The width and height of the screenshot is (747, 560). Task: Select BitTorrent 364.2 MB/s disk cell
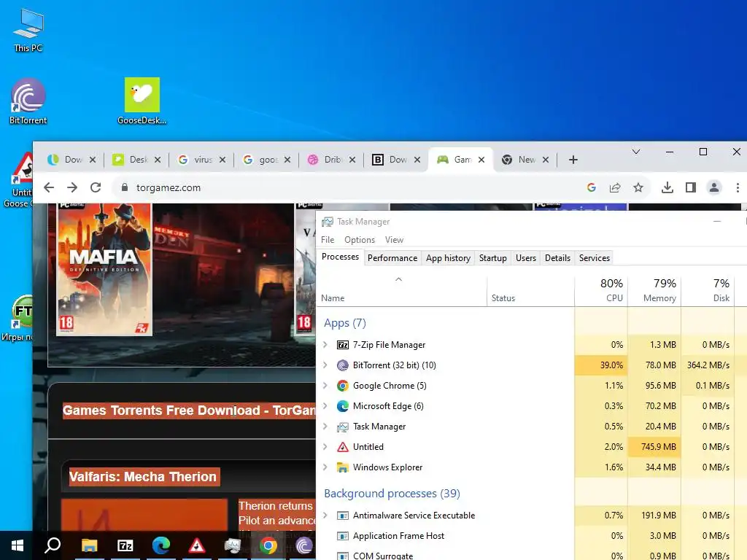(x=708, y=365)
